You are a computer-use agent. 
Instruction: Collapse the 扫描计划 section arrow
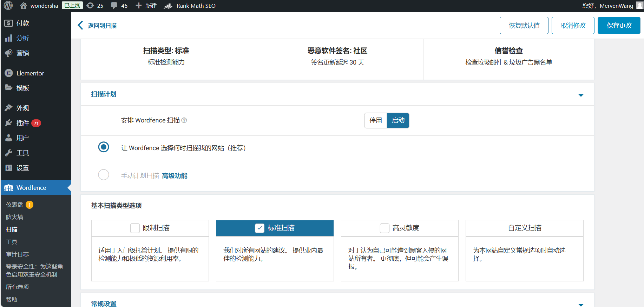[x=581, y=95]
